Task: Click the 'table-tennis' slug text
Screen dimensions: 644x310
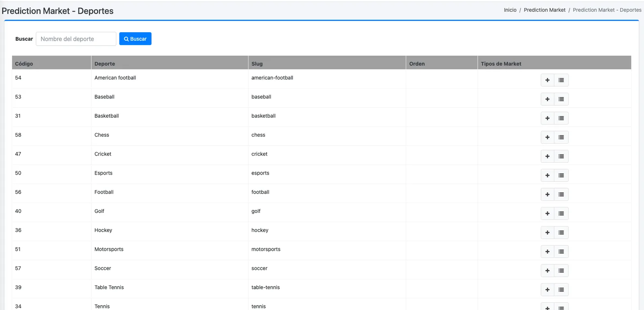Action: pyautogui.click(x=266, y=287)
